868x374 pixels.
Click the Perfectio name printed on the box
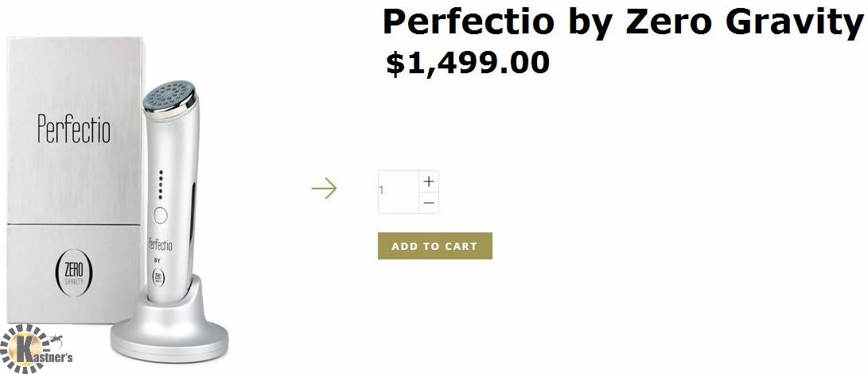[73, 130]
